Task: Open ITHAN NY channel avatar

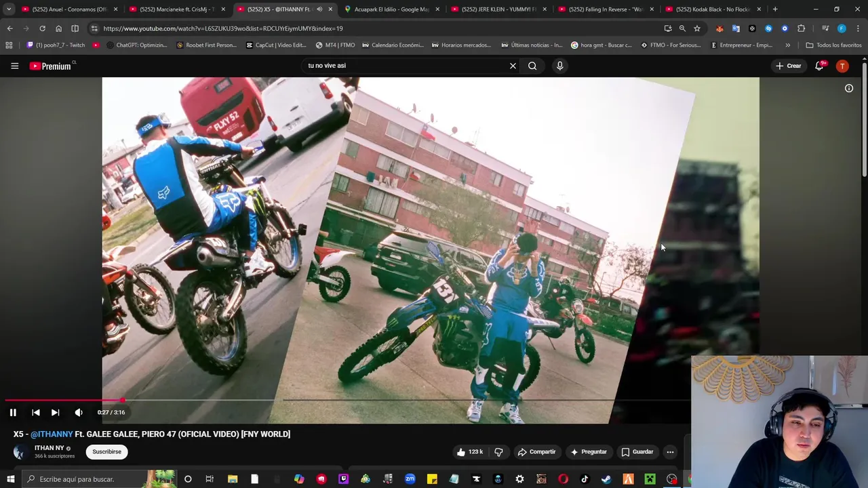Action: pos(20,452)
